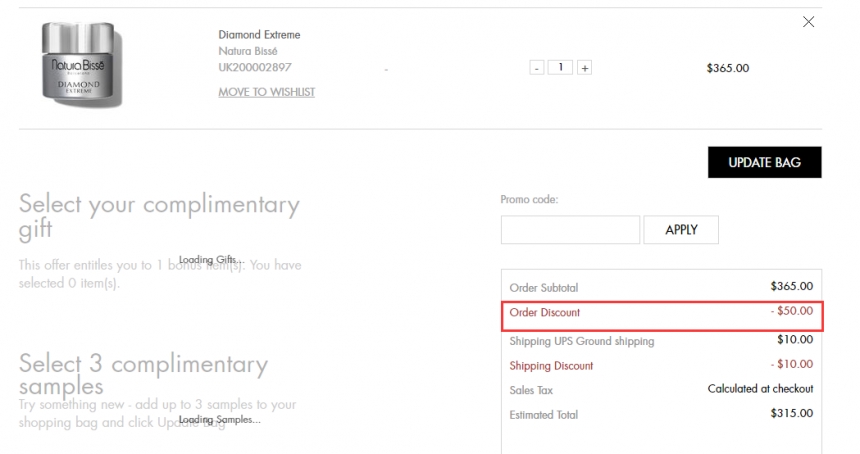860x454 pixels.
Task: Click the Order Discount row label
Action: click(545, 313)
